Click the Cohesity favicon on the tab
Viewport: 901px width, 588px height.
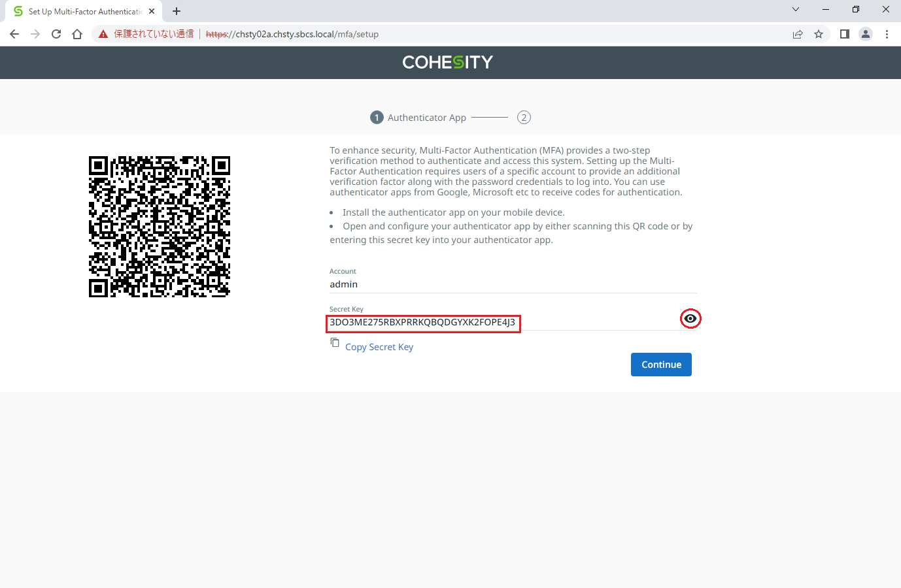tap(18, 11)
